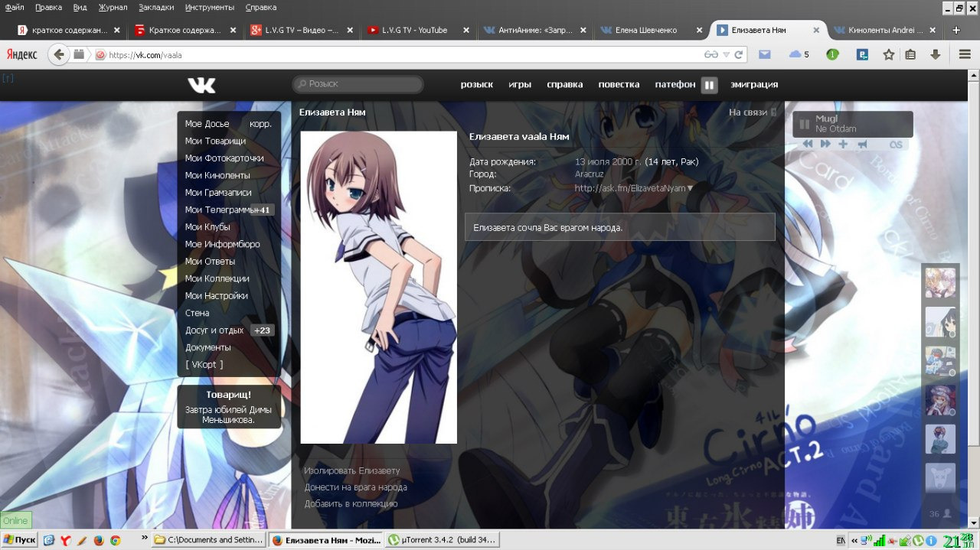Expand the ask.fm Прописка dropdown arrow
Image resolution: width=980 pixels, height=550 pixels.
(690, 188)
